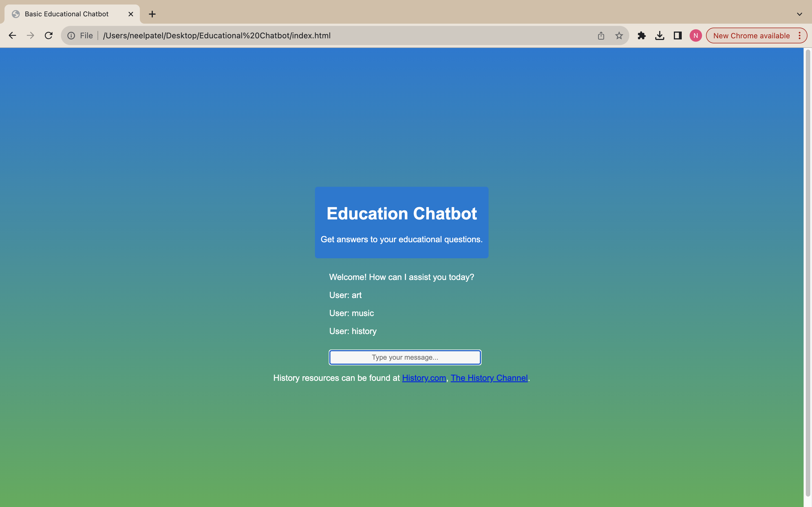Click the New Chrome available button
The height and width of the screenshot is (507, 812).
coord(752,35)
